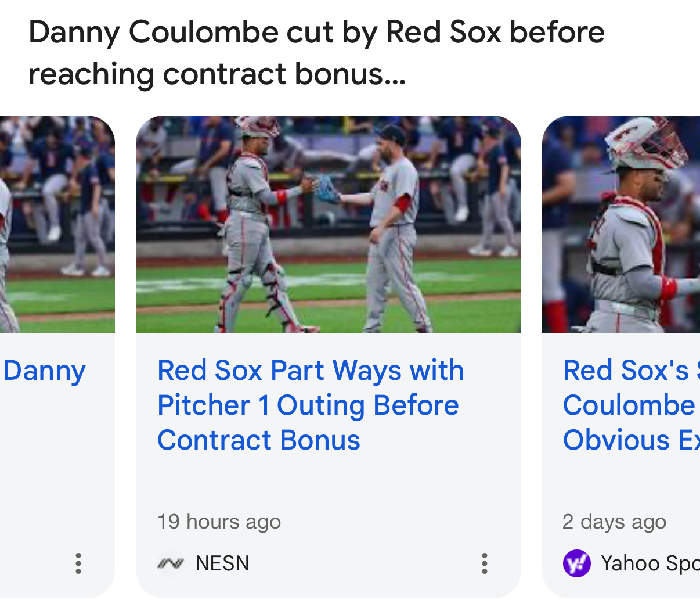Click the left card's partial dugout photo
This screenshot has width=700, height=607.
(57, 224)
